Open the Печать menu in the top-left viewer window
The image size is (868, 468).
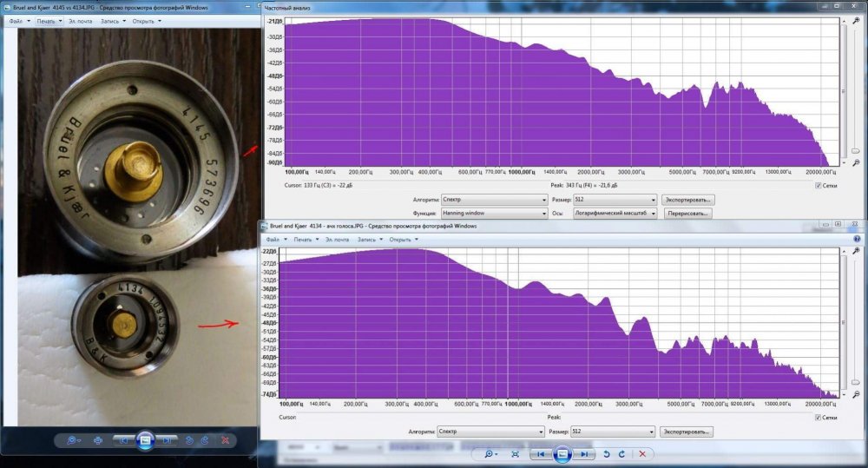coord(49,20)
